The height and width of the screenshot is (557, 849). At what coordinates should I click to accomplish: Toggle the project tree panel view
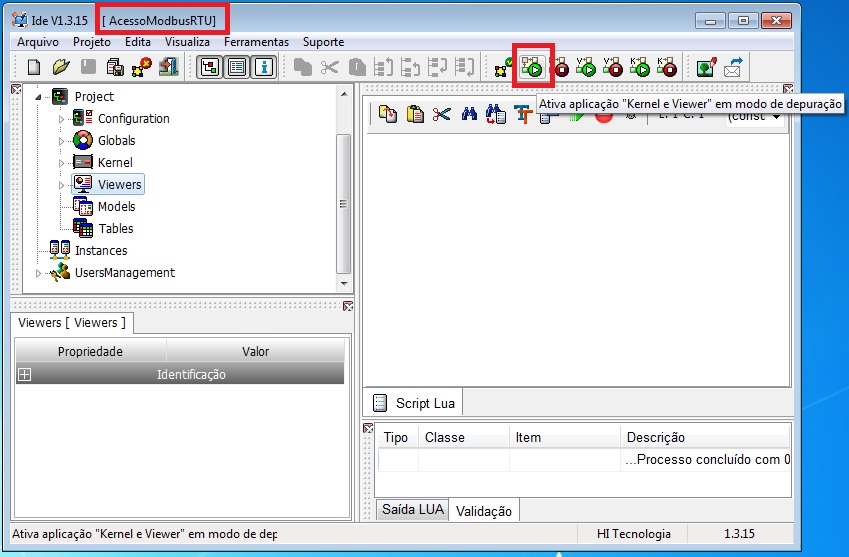pos(210,67)
